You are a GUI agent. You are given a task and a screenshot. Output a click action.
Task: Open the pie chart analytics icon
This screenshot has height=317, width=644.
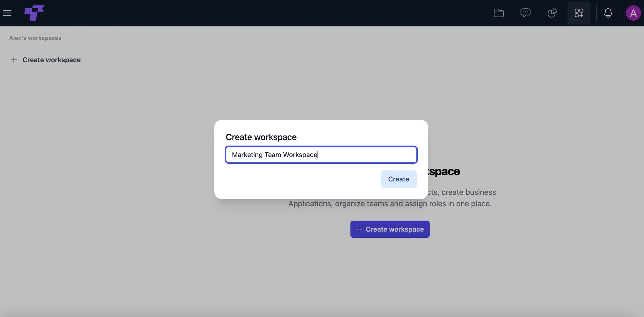click(552, 13)
